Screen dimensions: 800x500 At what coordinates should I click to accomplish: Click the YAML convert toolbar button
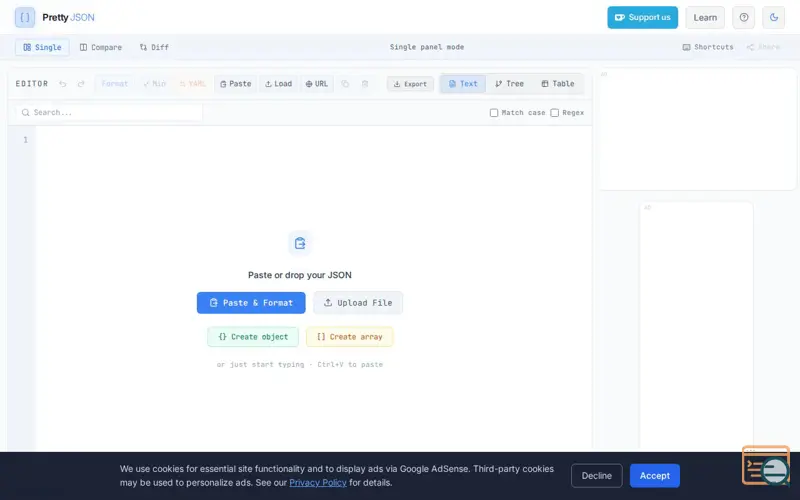pos(192,84)
